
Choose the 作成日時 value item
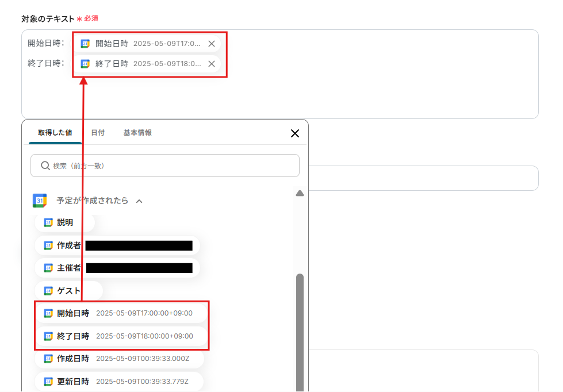(119, 359)
